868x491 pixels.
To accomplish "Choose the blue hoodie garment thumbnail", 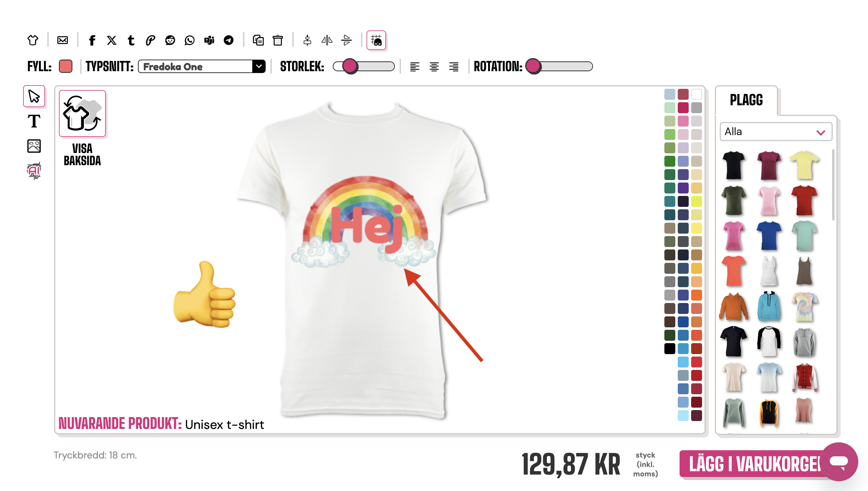I will pyautogui.click(x=769, y=306).
